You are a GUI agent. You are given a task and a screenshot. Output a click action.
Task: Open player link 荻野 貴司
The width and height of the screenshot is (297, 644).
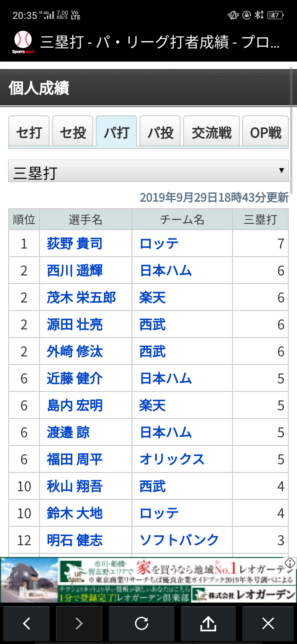coord(75,244)
